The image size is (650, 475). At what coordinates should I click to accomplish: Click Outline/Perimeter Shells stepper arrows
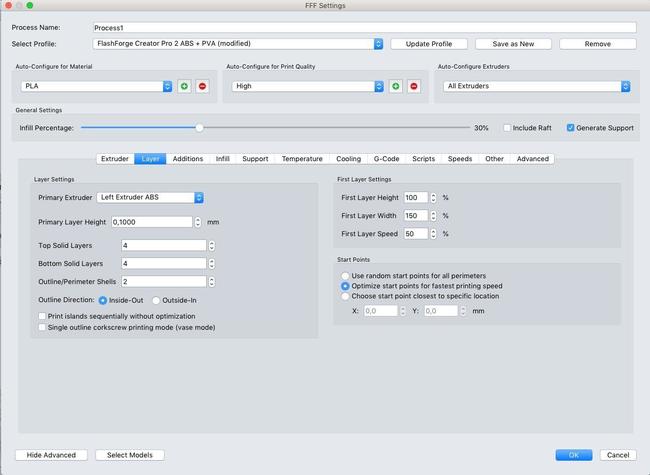coord(213,282)
